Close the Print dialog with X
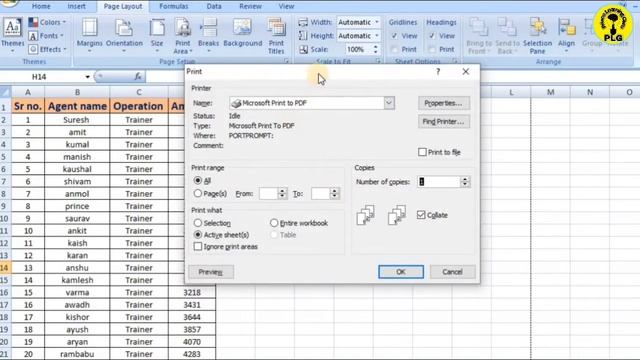This screenshot has height=360, width=640. 466,71
